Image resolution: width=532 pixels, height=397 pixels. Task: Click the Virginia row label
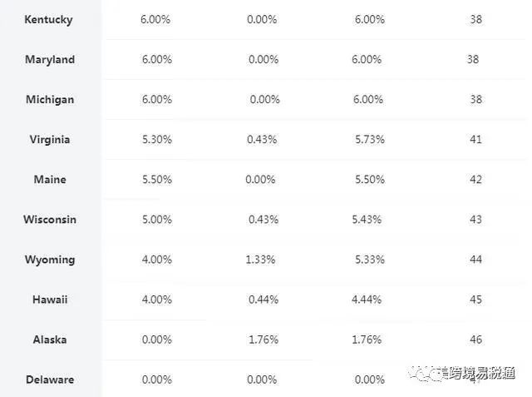point(50,139)
